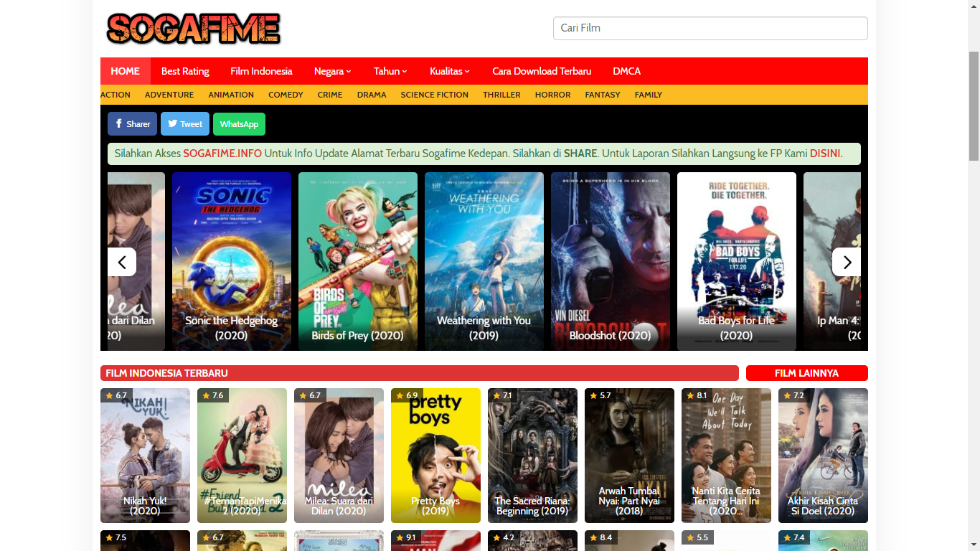Advance to next carousel slide
Screen dimensions: 980x551
pyautogui.click(x=847, y=262)
